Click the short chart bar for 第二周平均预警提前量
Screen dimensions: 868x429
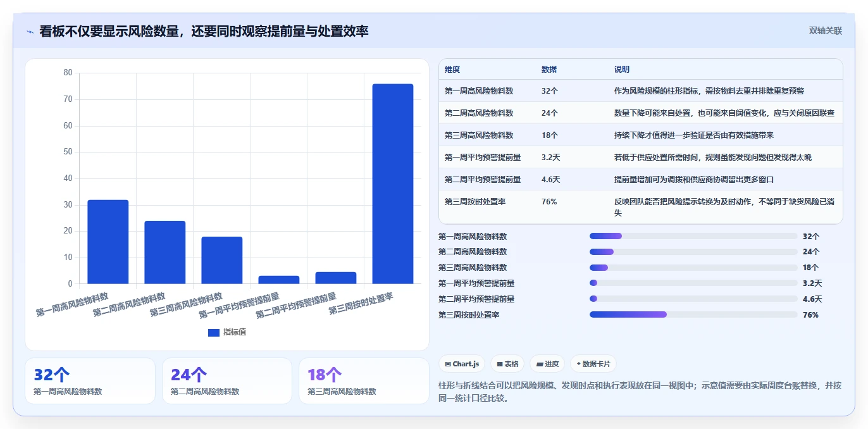click(x=336, y=278)
